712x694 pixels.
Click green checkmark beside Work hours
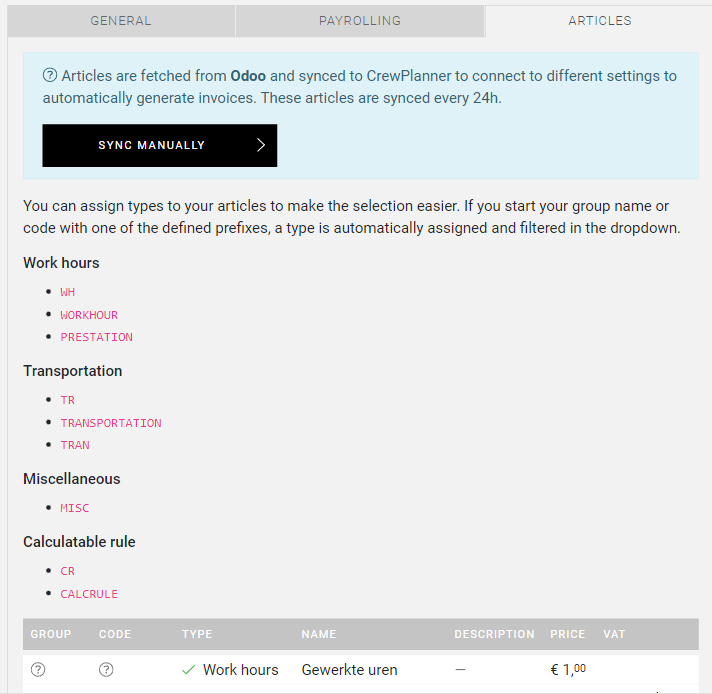[x=188, y=670]
